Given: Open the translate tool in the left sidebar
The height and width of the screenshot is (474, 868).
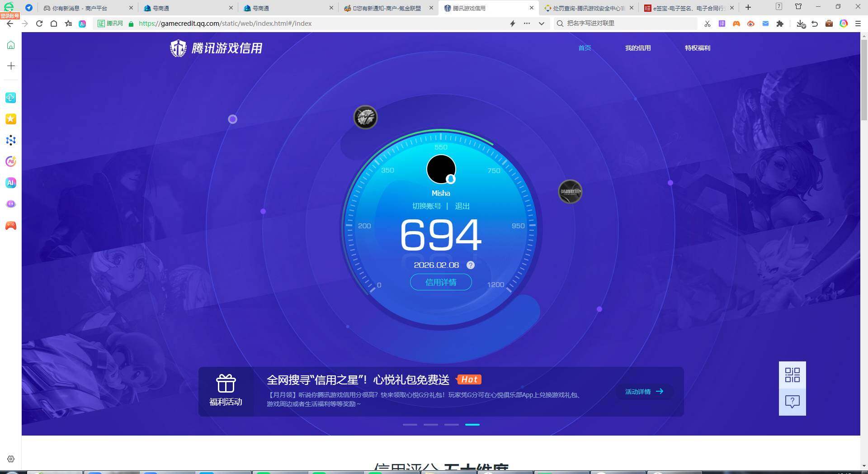Looking at the screenshot, I should [x=10, y=97].
